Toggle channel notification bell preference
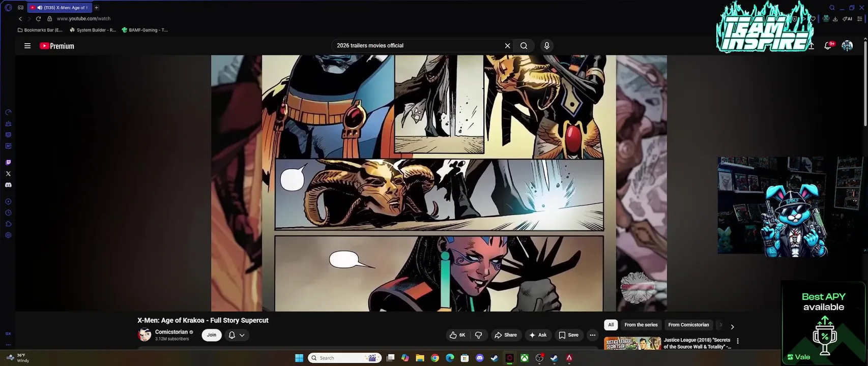The width and height of the screenshot is (868, 366). pos(232,335)
